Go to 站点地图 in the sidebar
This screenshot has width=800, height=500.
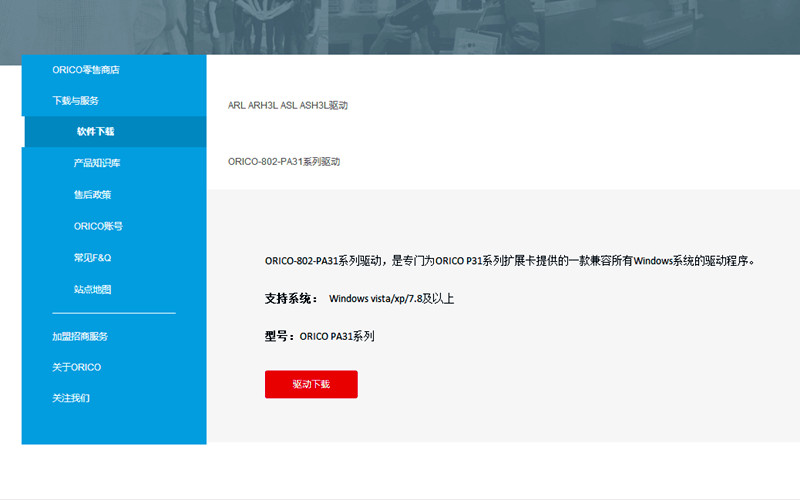[x=92, y=289]
